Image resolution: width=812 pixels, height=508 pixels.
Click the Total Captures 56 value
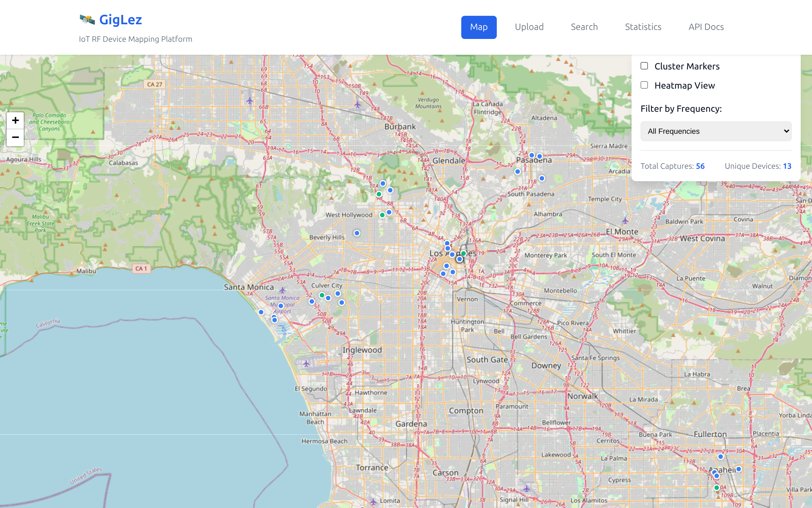click(x=700, y=166)
